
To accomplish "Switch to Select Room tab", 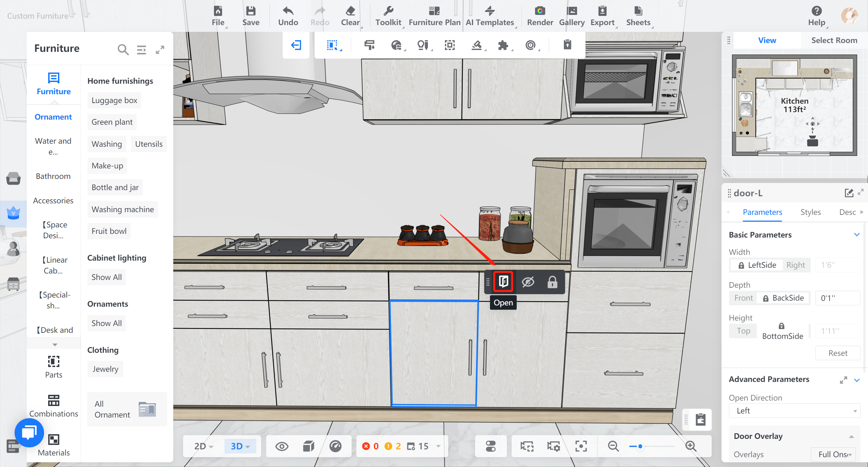I will pyautogui.click(x=834, y=40).
